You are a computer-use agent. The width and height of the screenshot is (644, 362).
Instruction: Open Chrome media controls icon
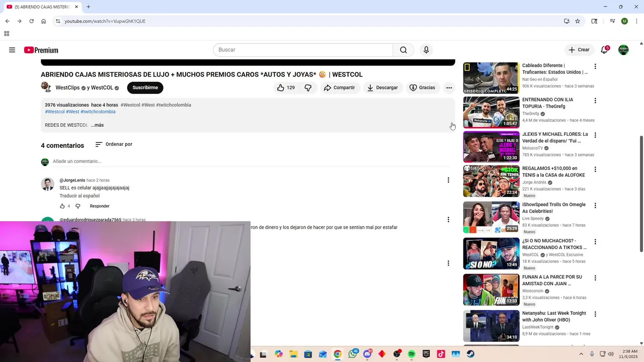click(x=612, y=21)
